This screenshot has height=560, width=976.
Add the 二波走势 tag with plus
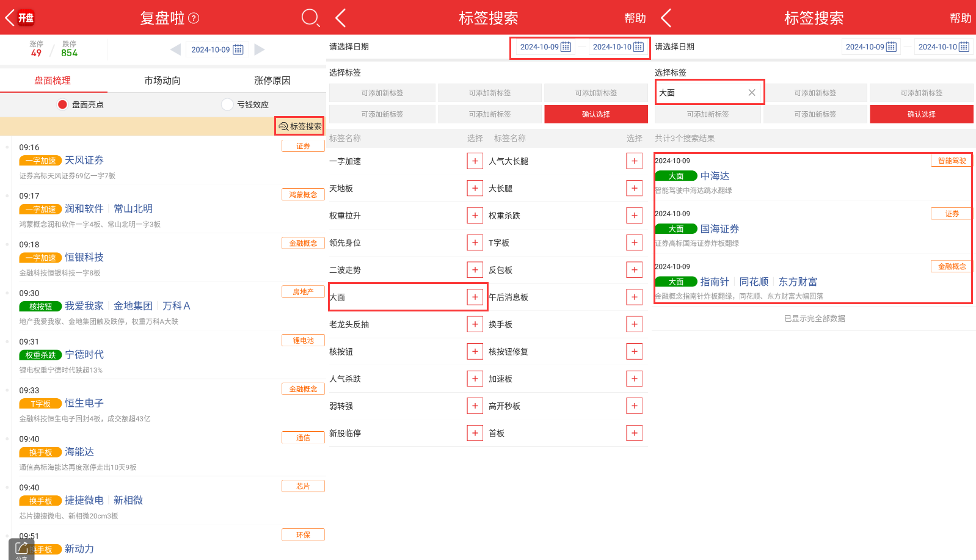click(475, 270)
